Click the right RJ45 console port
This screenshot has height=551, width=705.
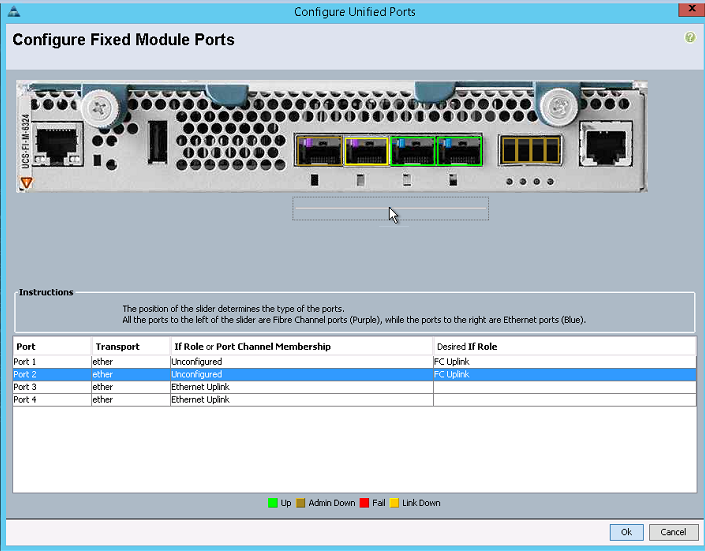pos(604,144)
